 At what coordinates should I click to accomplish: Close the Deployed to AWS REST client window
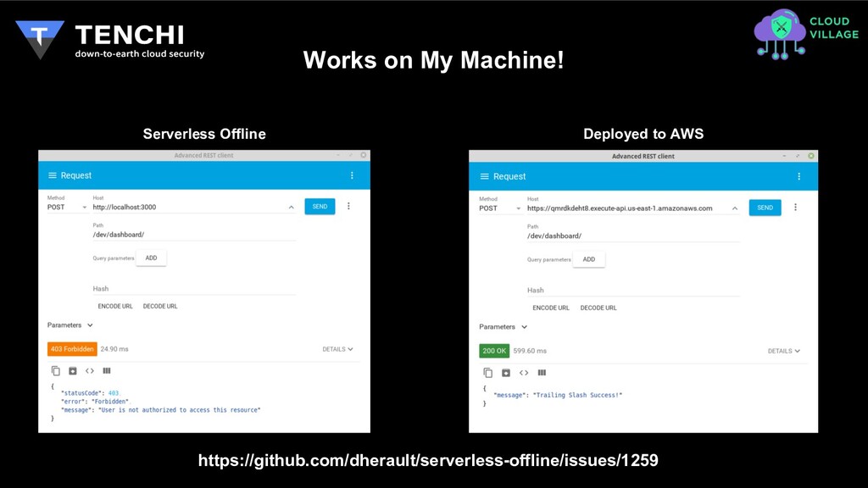tap(811, 156)
